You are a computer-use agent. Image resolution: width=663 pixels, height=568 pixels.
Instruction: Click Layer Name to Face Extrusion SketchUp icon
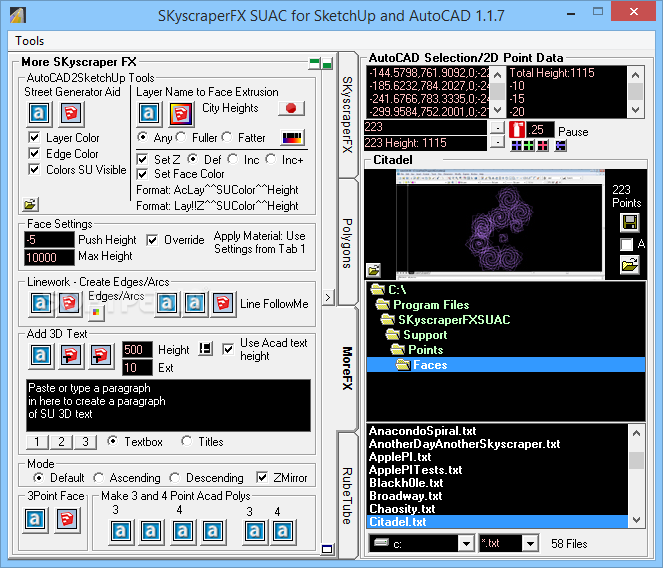181,114
